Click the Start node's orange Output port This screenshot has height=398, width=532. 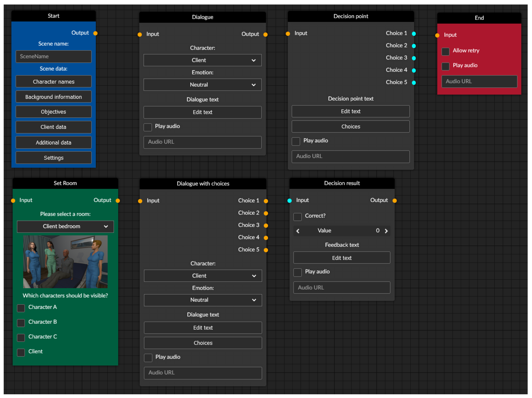pos(95,33)
